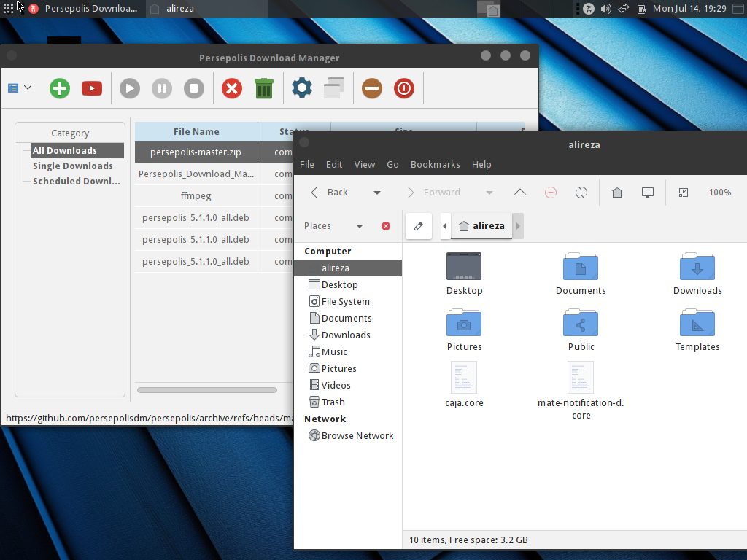Image resolution: width=747 pixels, height=560 pixels.
Task: Click the zoom out icon beside 100%
Action: click(683, 192)
